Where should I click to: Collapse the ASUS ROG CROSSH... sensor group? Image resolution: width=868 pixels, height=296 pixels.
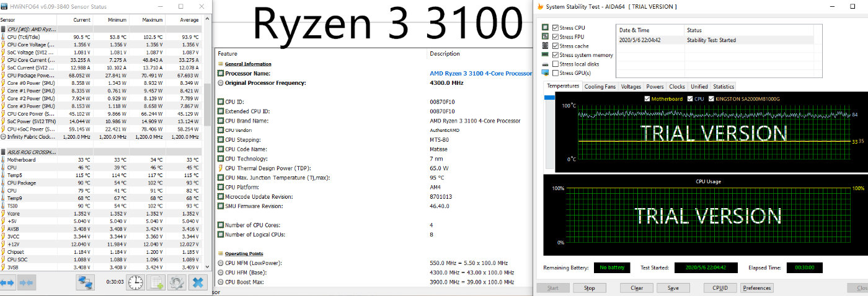(100, 152)
